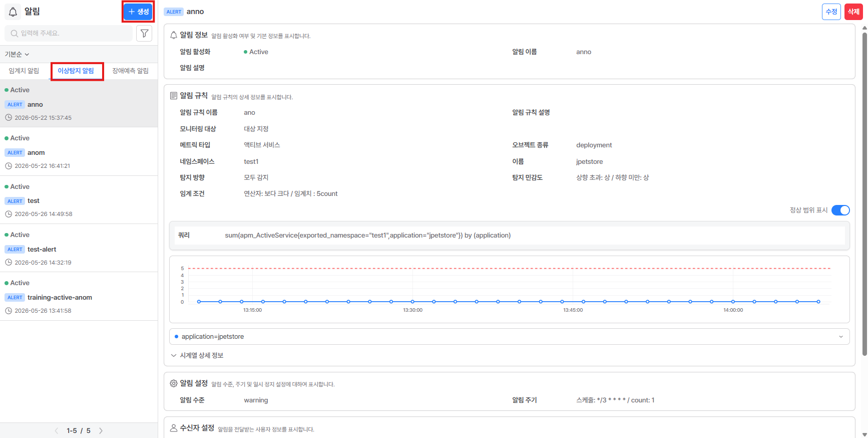Select the anno alert list item
The image size is (868, 438).
79,104
